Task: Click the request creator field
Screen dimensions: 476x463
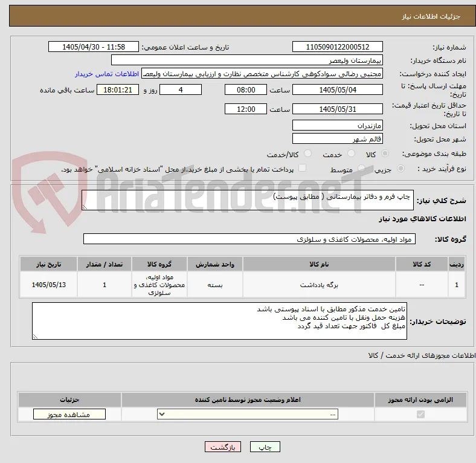Action: 262,74
